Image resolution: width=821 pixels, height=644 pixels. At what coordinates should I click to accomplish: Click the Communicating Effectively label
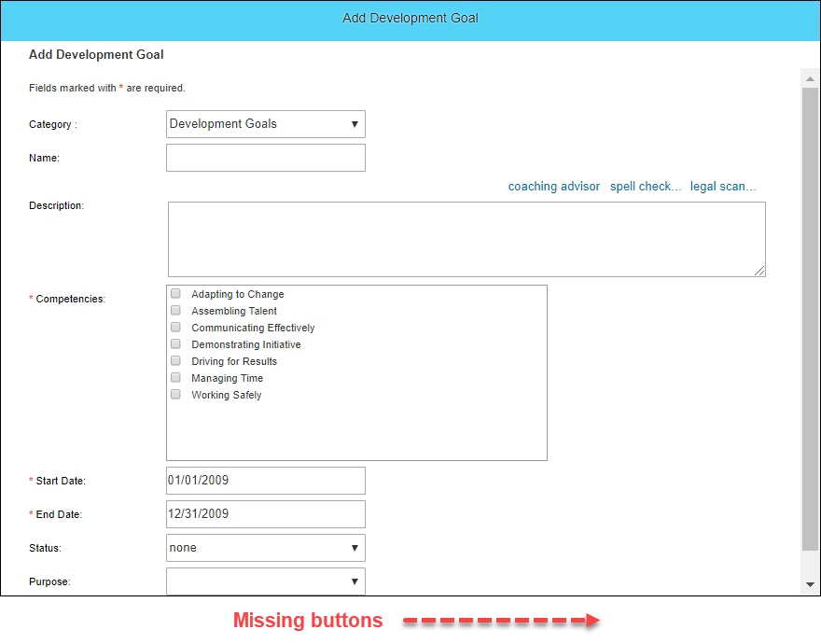[253, 328]
